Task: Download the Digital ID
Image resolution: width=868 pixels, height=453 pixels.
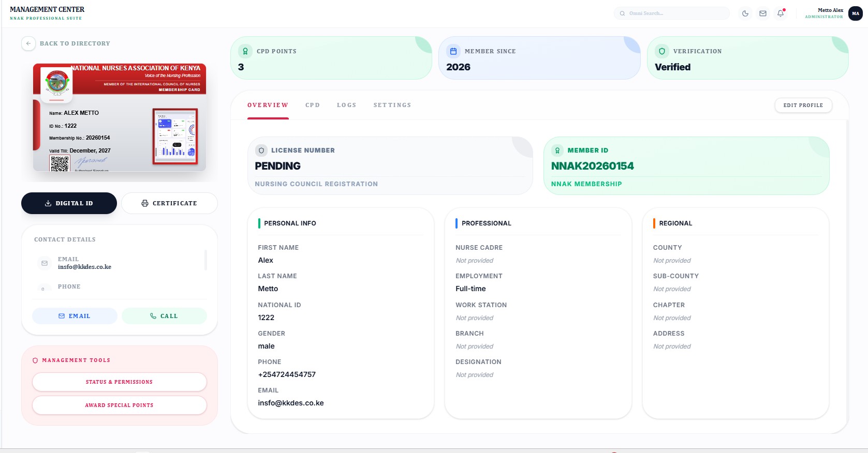Action: [69, 203]
